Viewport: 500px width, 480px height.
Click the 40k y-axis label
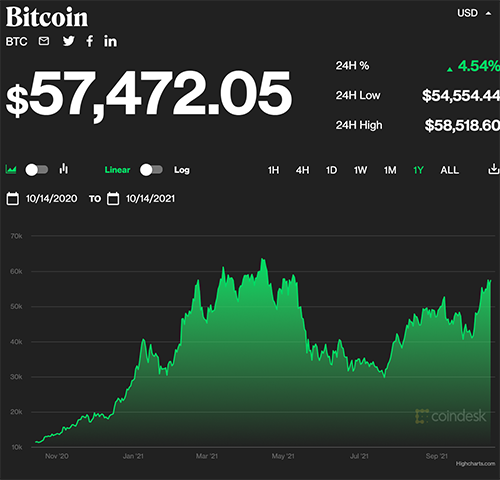point(16,342)
